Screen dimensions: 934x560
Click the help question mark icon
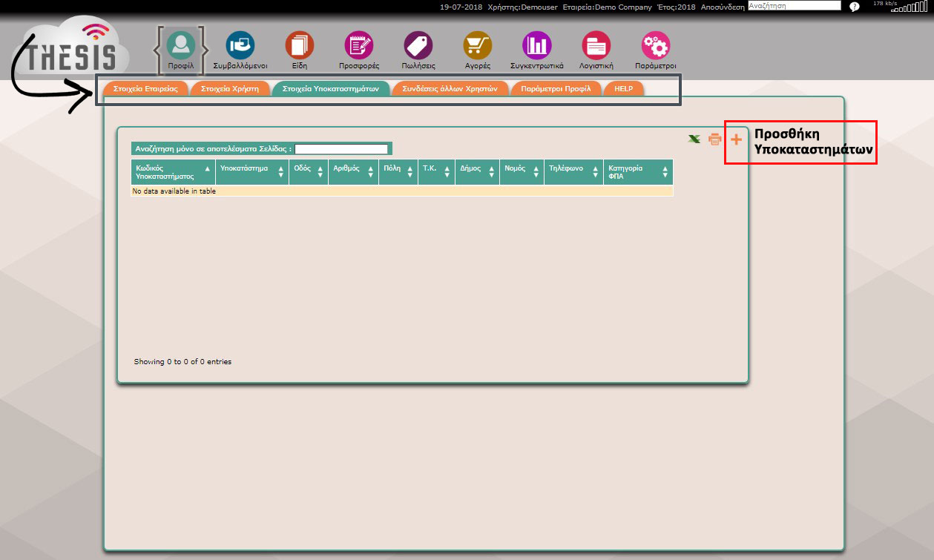point(855,7)
